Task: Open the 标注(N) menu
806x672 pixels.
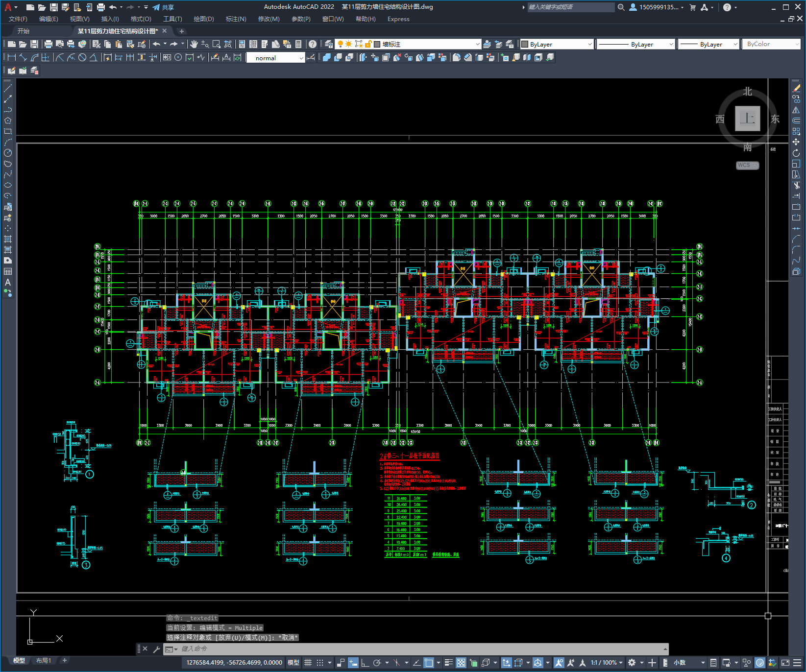Action: pyautogui.click(x=236, y=19)
